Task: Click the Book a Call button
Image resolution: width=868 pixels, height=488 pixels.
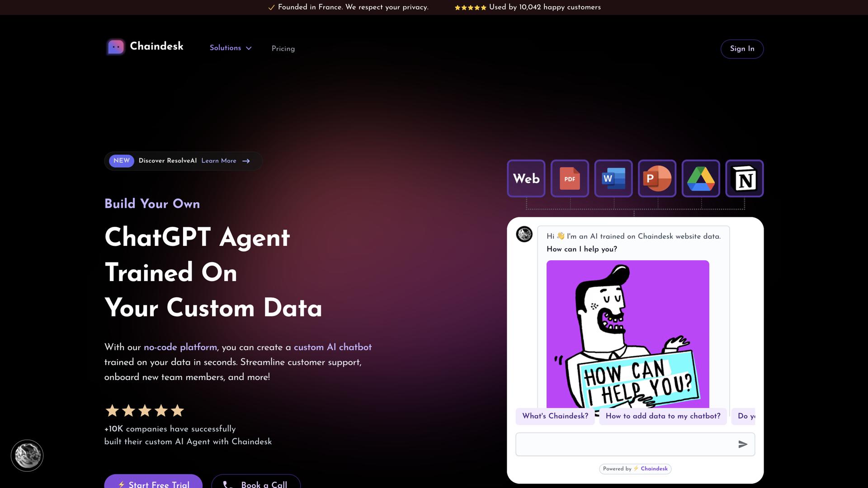Action: (255, 484)
